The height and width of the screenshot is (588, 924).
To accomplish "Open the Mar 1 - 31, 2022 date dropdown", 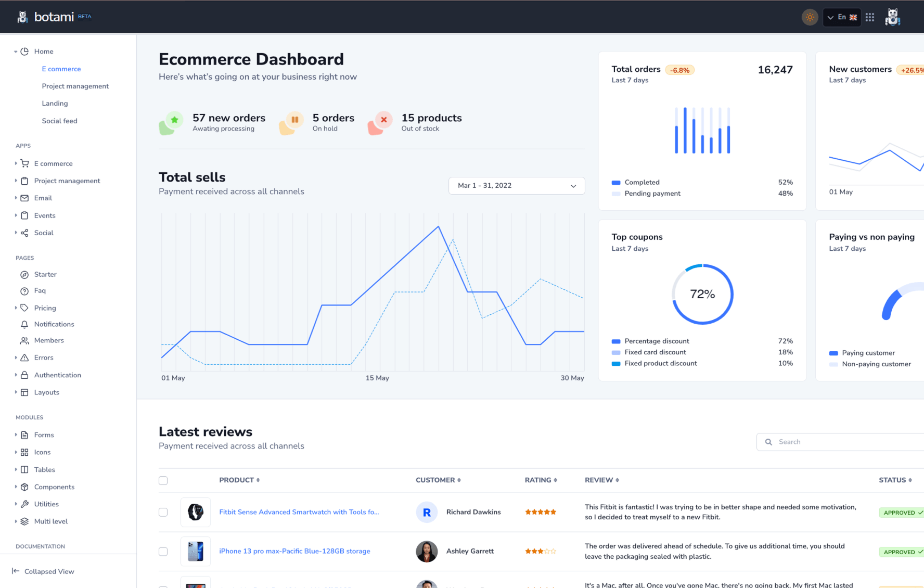I will [516, 186].
